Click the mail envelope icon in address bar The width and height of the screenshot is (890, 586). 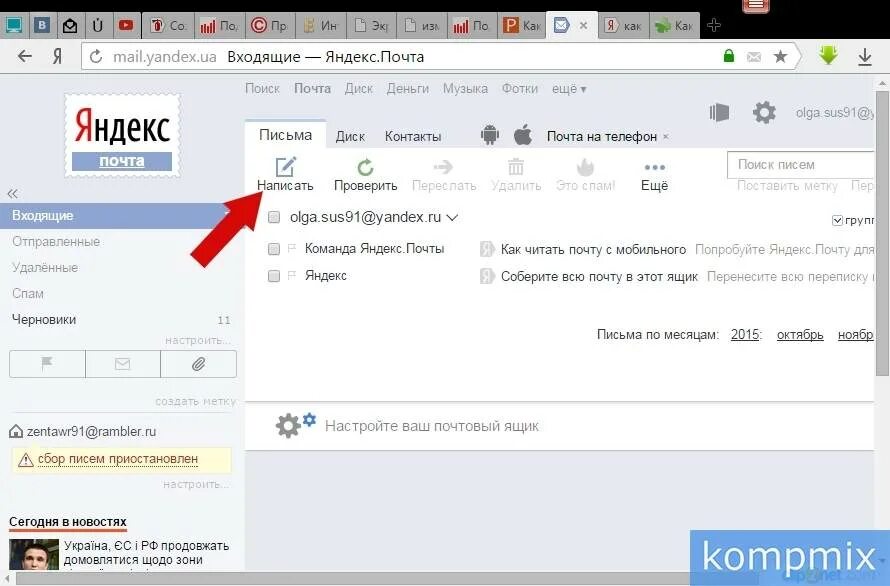[x=754, y=57]
